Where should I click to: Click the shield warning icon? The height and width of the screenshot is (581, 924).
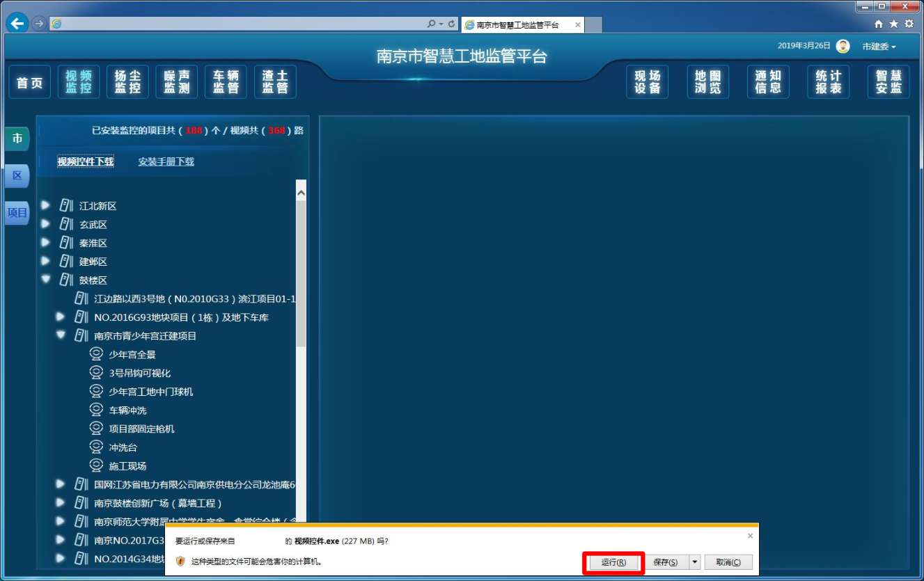click(180, 561)
